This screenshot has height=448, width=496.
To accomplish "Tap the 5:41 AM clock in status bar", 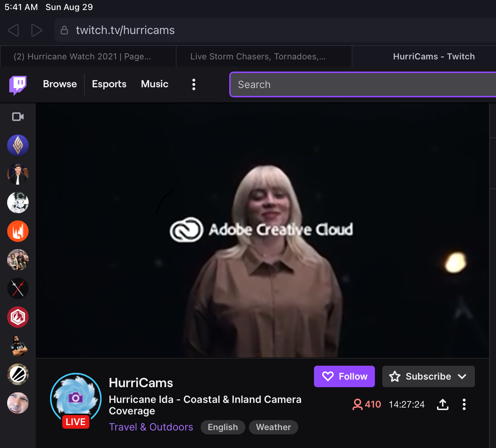I will [x=21, y=7].
